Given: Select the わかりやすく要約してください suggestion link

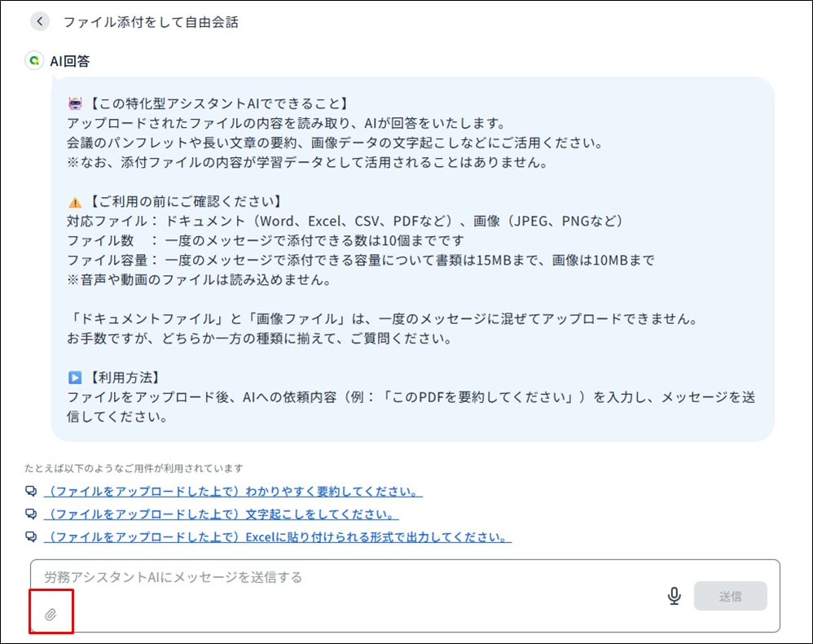Looking at the screenshot, I should coord(234,492).
